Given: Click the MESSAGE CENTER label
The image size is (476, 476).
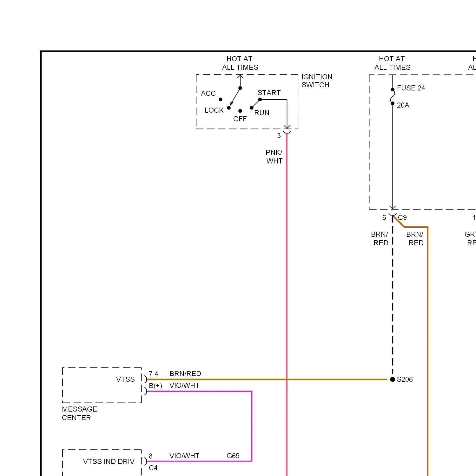Looking at the screenshot, I should click(79, 413).
